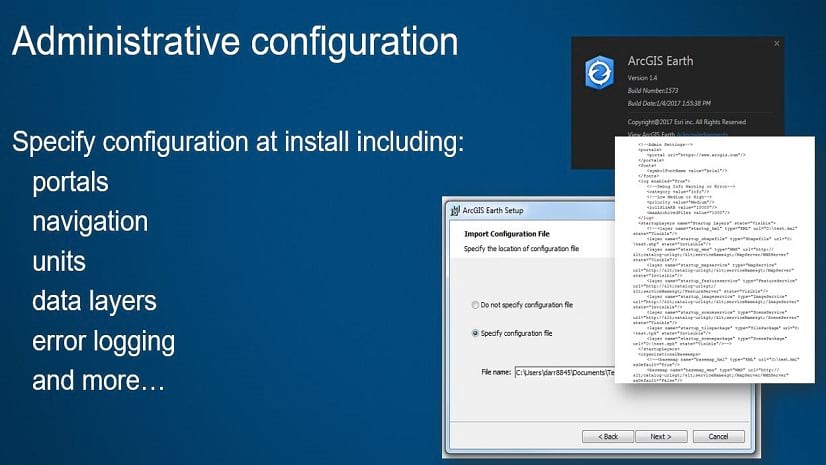Click the 'error logging' bullet item
Screen dimensions: 826x465
point(103,342)
